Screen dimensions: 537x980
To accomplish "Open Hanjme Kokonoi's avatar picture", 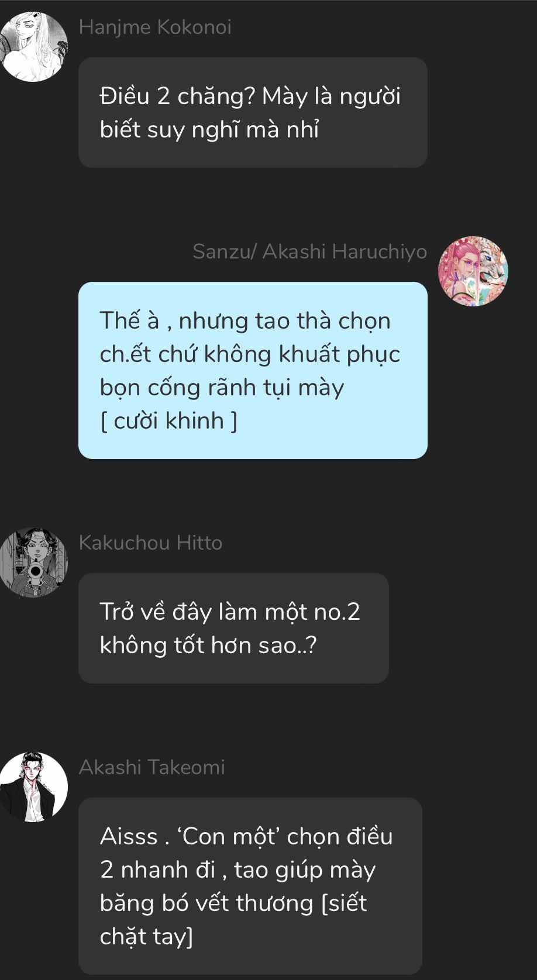I will coord(33,47).
